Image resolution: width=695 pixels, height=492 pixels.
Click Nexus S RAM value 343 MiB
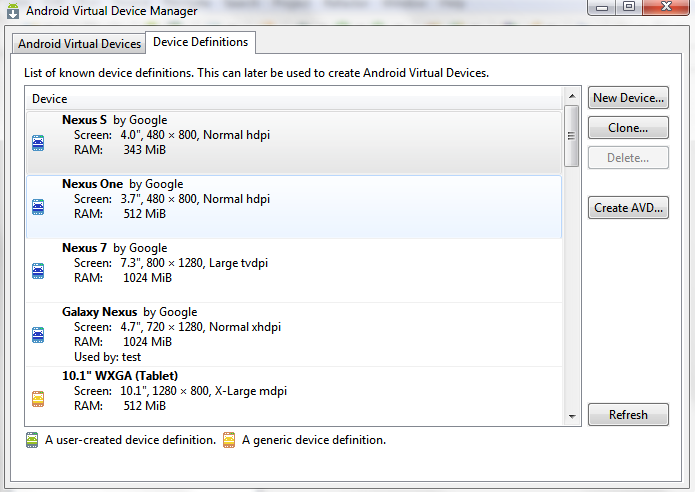coord(144,150)
